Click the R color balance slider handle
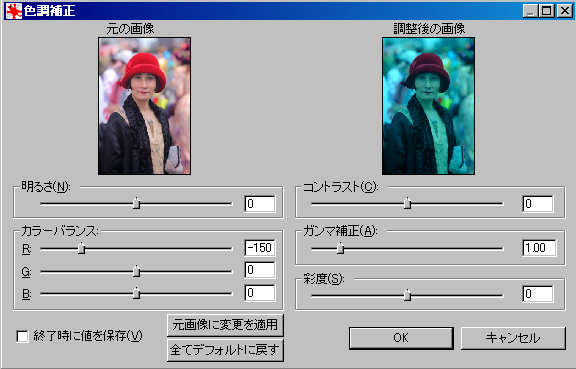The width and height of the screenshot is (576, 369). (x=82, y=248)
